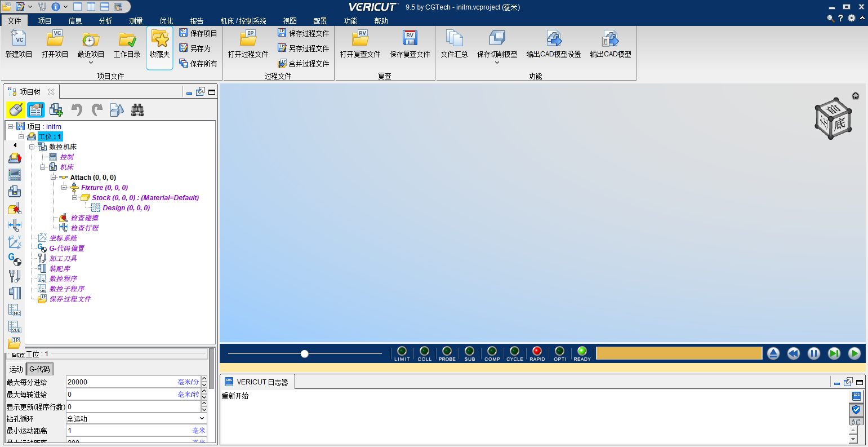Toggle the RAPID status light
The width and height of the screenshot is (868, 447).
537,353
